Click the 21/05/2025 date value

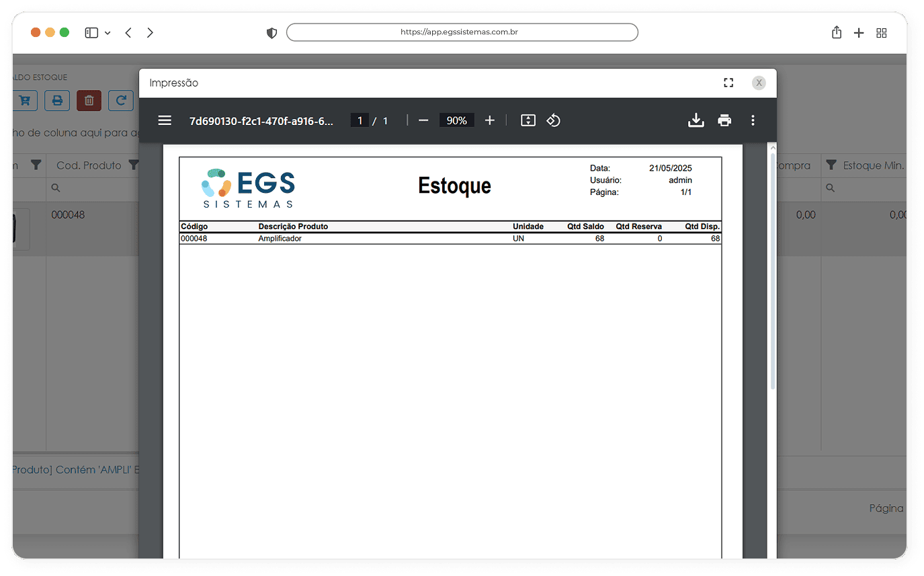pos(671,168)
